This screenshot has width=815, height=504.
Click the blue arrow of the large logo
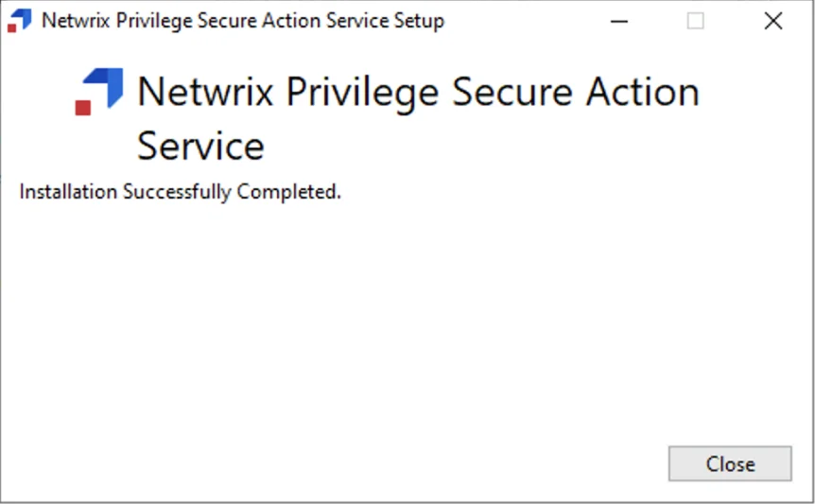click(106, 86)
